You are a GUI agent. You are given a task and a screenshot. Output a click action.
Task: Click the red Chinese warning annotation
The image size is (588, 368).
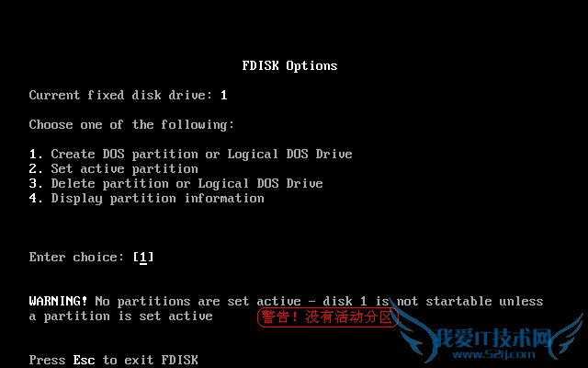327,317
